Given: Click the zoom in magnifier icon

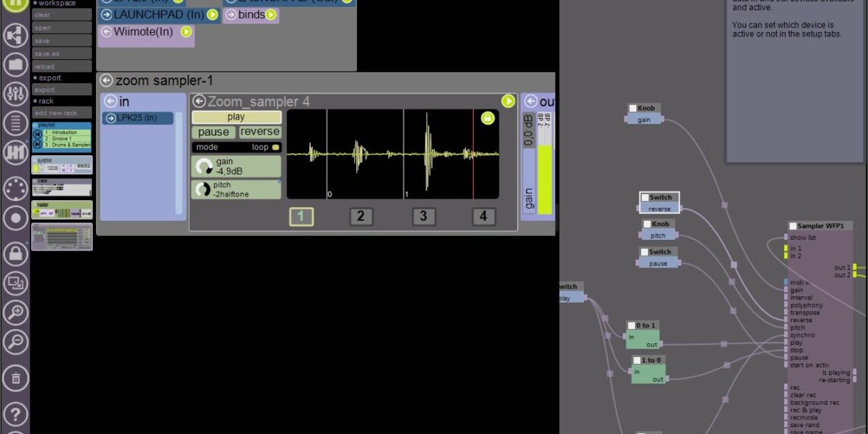Looking at the screenshot, I should [x=15, y=312].
